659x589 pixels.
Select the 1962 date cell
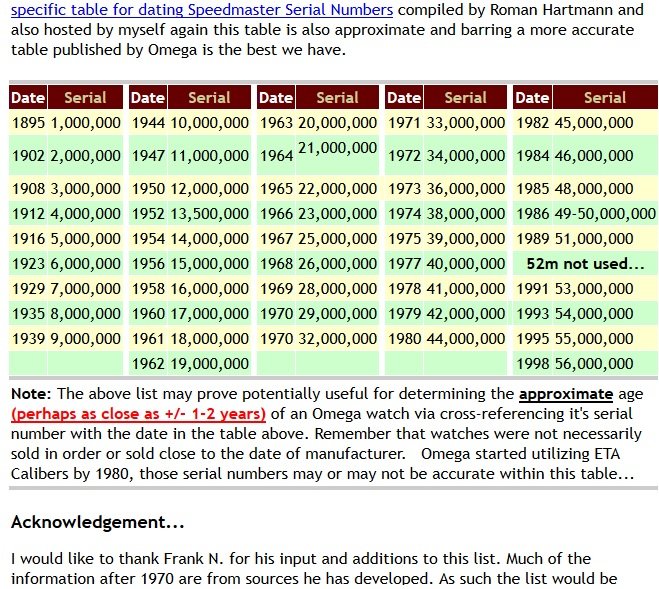click(148, 363)
